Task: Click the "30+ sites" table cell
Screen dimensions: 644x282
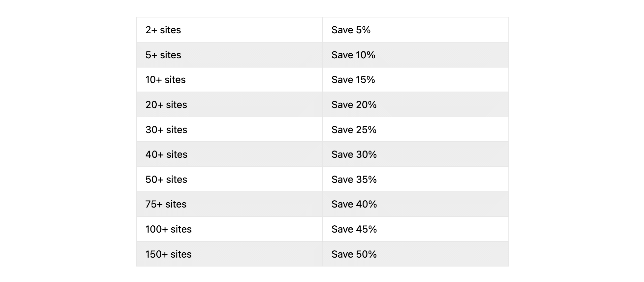Action: [x=166, y=130]
